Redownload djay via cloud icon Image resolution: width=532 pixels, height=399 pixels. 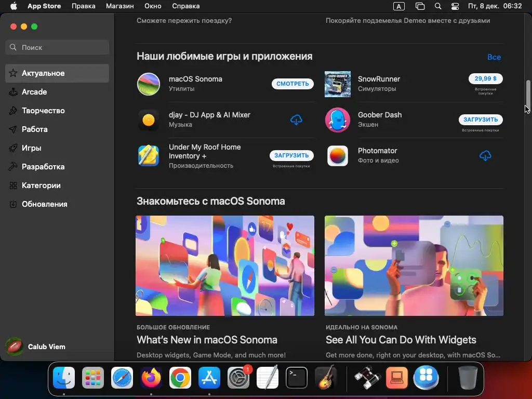296,120
